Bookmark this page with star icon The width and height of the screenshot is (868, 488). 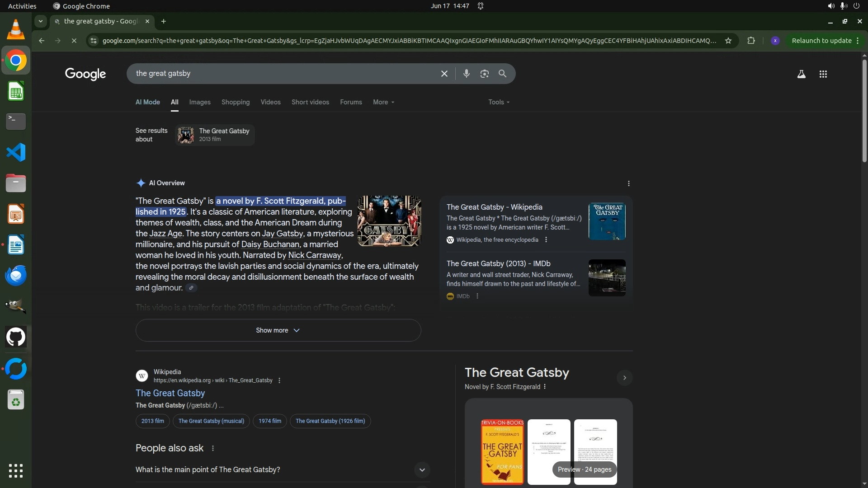pyautogui.click(x=728, y=41)
